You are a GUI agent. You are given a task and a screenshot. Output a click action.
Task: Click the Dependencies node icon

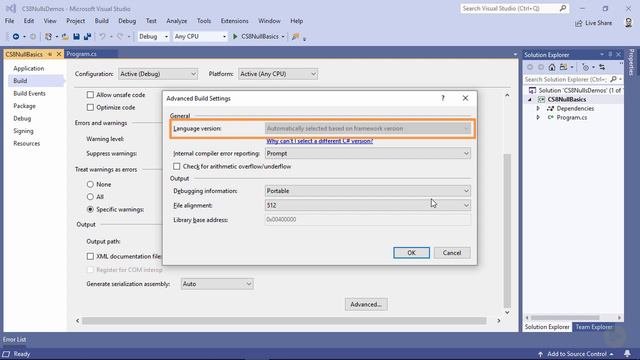click(x=550, y=109)
